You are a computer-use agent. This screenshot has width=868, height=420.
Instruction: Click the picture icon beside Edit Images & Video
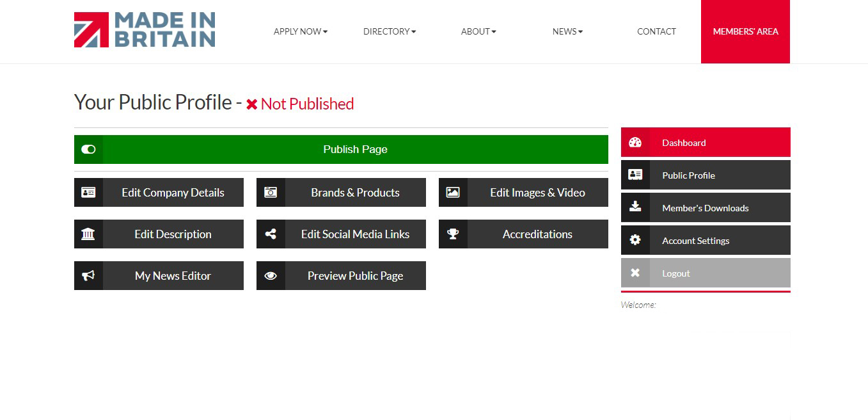[x=453, y=192]
